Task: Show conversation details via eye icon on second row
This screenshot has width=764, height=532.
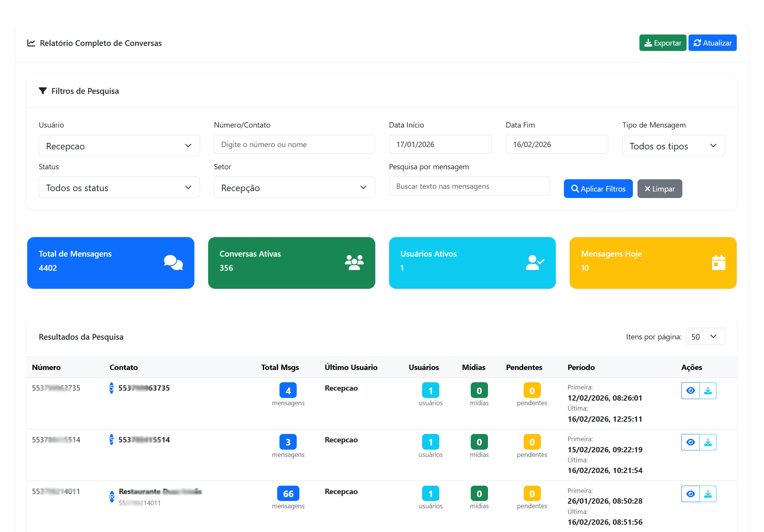Action: point(690,442)
